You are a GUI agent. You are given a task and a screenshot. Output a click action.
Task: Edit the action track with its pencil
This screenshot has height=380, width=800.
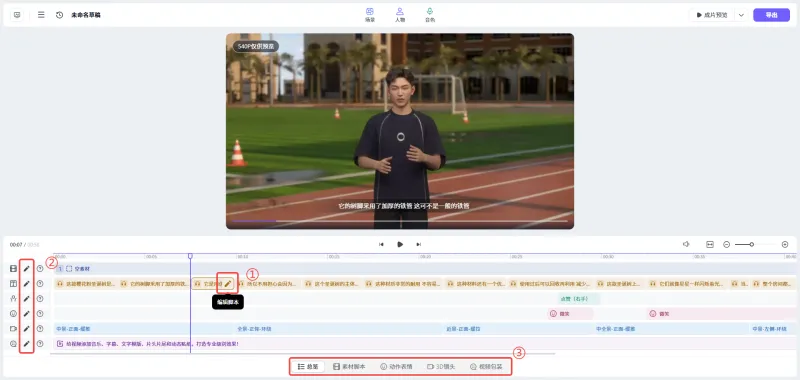pos(27,298)
